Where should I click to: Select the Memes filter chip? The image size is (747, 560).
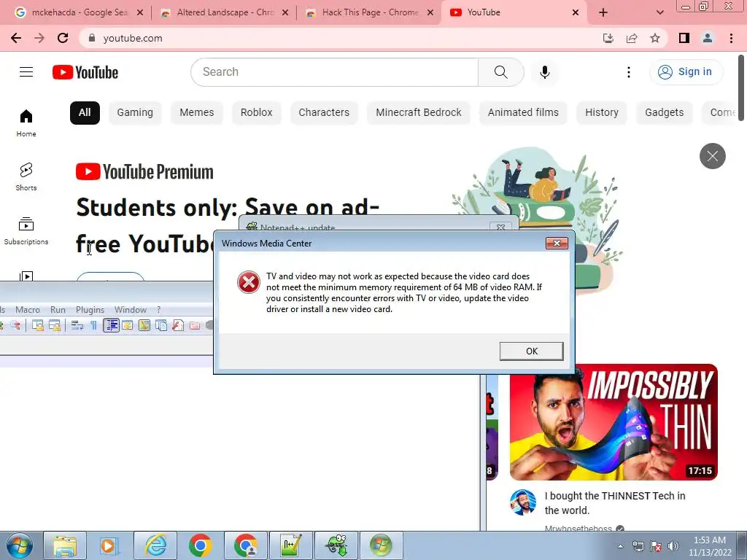coord(197,113)
